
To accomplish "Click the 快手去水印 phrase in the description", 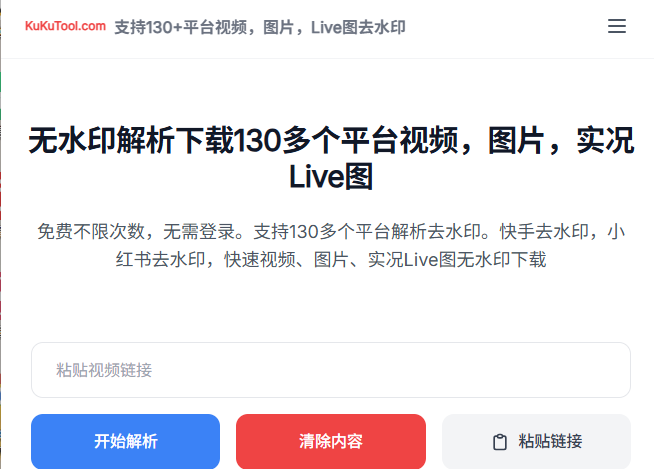I will click(544, 232).
